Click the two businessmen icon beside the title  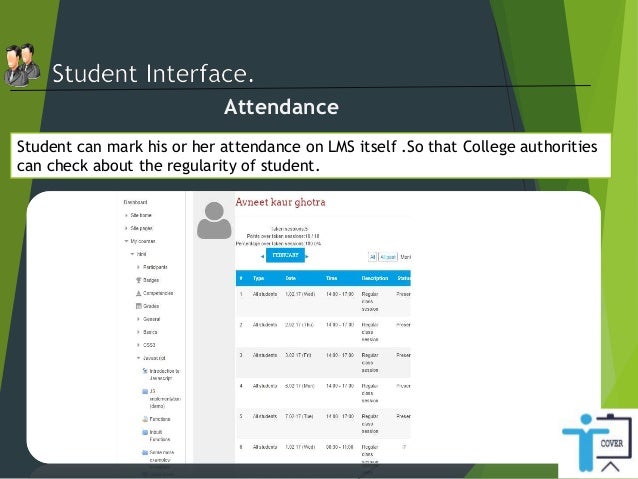(22, 65)
